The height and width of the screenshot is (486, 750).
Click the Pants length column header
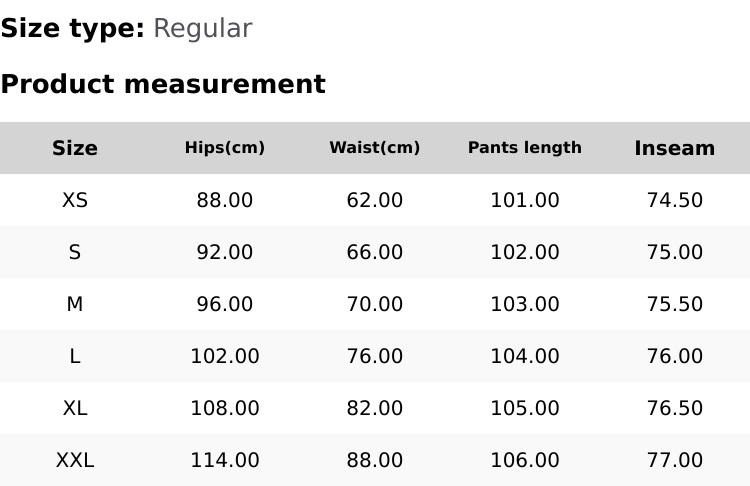click(x=525, y=148)
